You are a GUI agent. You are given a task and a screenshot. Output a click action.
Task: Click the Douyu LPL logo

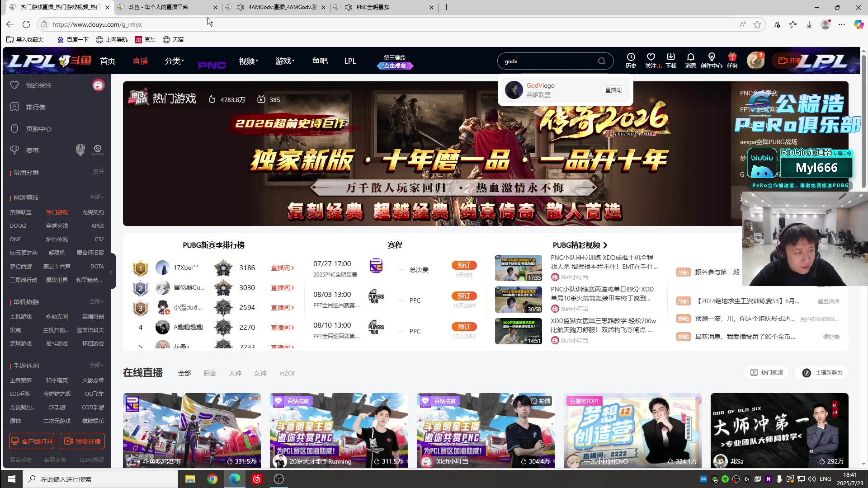click(50, 61)
